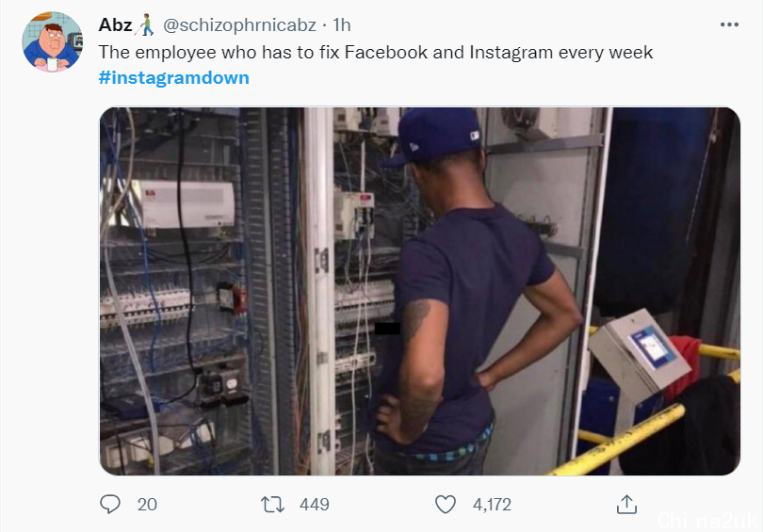The image size is (763, 532).
Task: Open the attached server room photo
Action: [420, 291]
